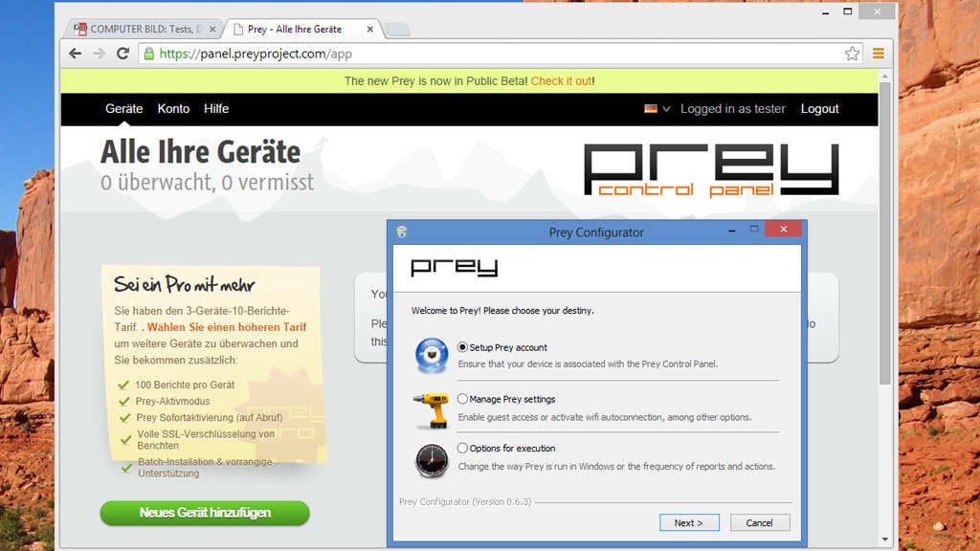Maximize the Prey Configurator window

pos(754,230)
